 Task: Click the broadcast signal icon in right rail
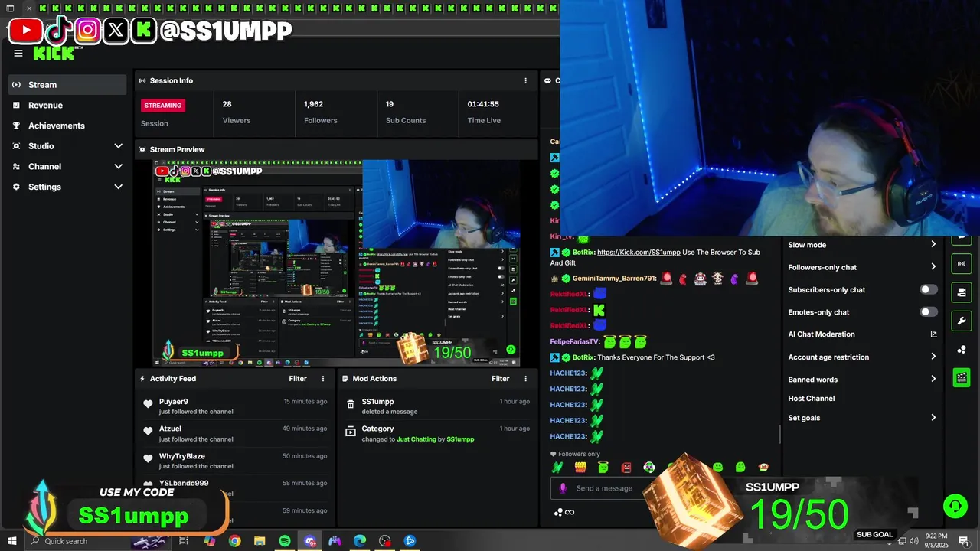962,264
